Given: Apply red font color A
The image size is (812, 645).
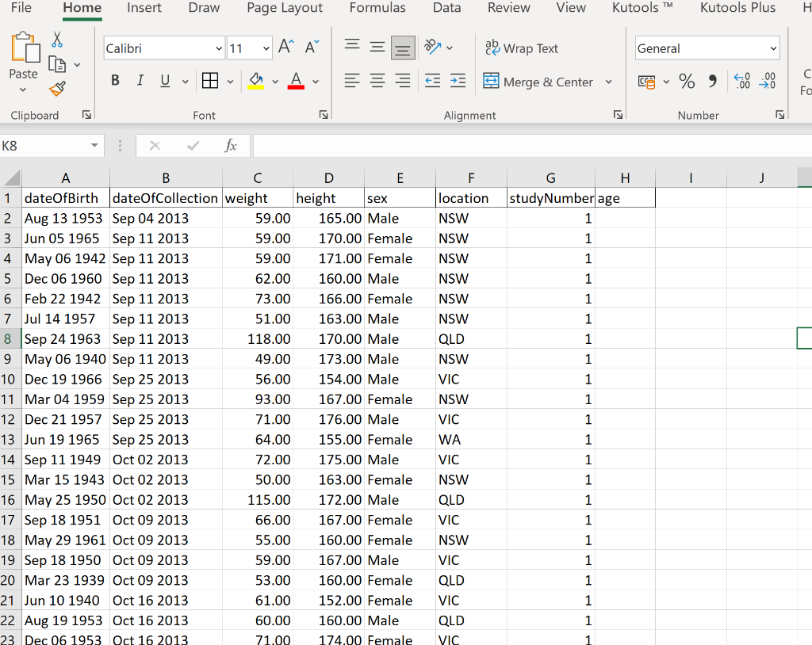Looking at the screenshot, I should (x=296, y=81).
